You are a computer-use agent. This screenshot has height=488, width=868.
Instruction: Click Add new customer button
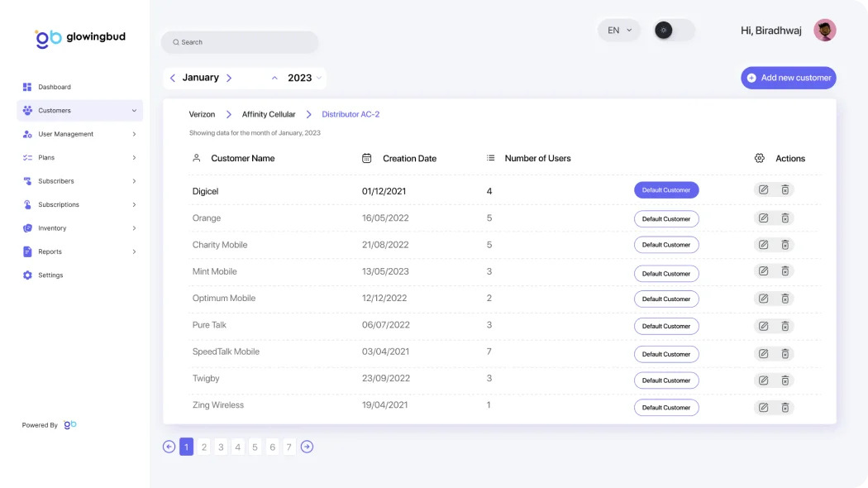pyautogui.click(x=788, y=78)
